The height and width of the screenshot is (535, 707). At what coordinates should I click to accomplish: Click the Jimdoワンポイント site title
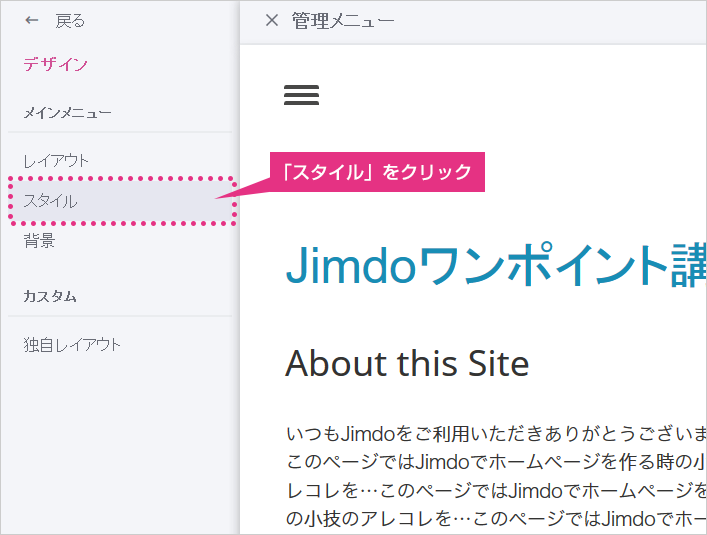(x=496, y=265)
